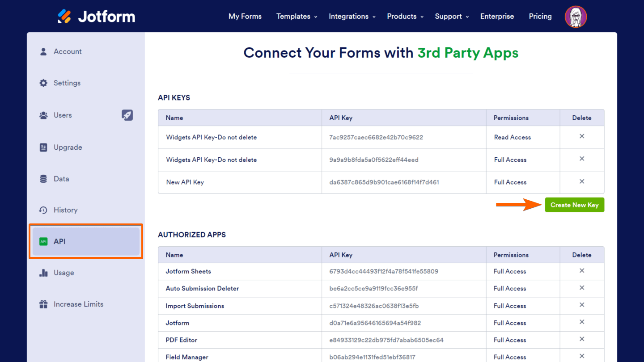This screenshot has width=644, height=362.
Task: Click the Jotform logo icon
Action: click(64, 17)
